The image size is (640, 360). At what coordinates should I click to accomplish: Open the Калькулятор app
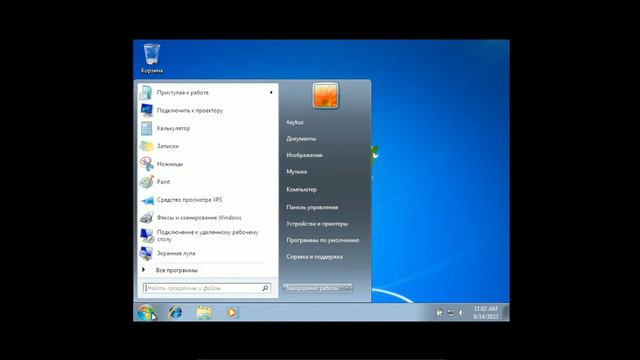[208, 128]
